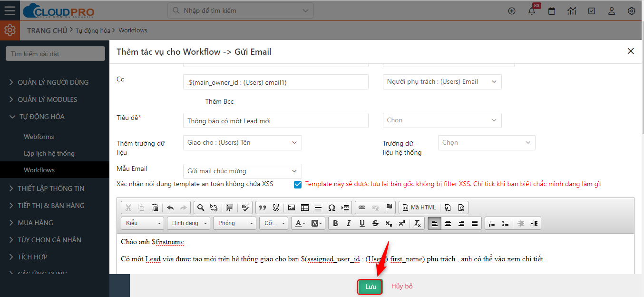This screenshot has width=644, height=297.
Task: Justify the text
Action: tap(474, 223)
